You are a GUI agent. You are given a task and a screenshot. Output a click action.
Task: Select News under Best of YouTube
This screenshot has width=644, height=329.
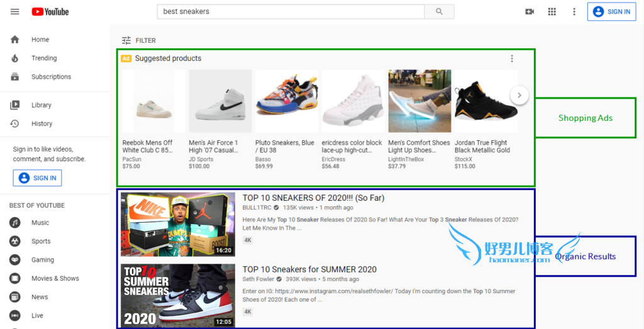click(40, 296)
